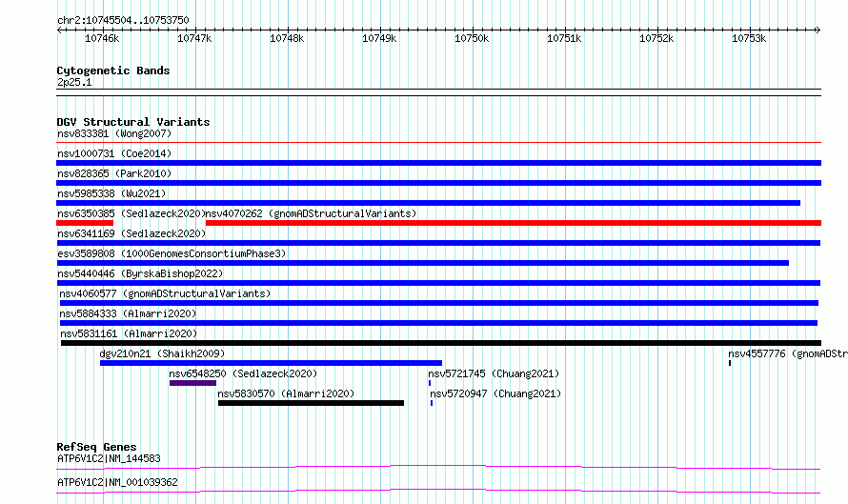Click the blue bar under esv3589808
The image size is (848, 504).
pos(423,263)
